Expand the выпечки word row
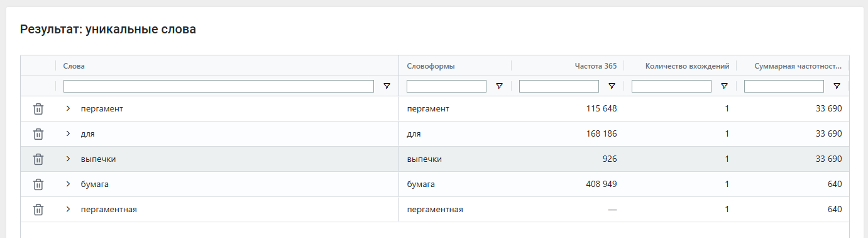868x238 pixels. [68, 159]
